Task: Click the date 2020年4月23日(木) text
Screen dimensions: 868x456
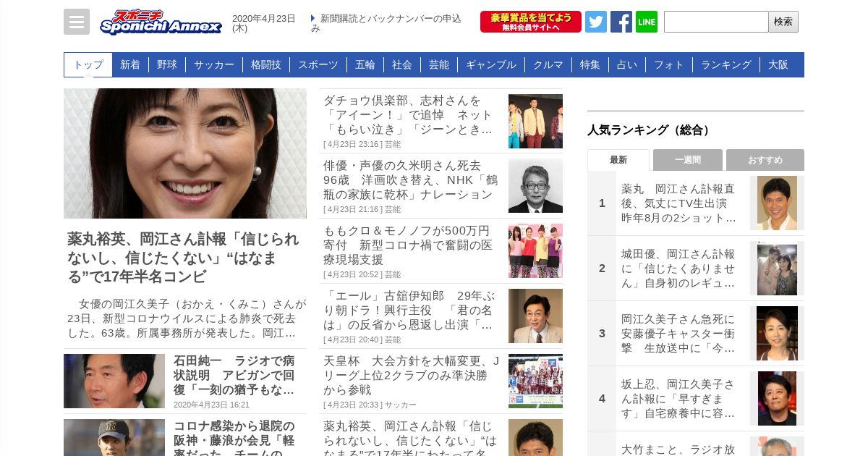Action: pos(264,23)
